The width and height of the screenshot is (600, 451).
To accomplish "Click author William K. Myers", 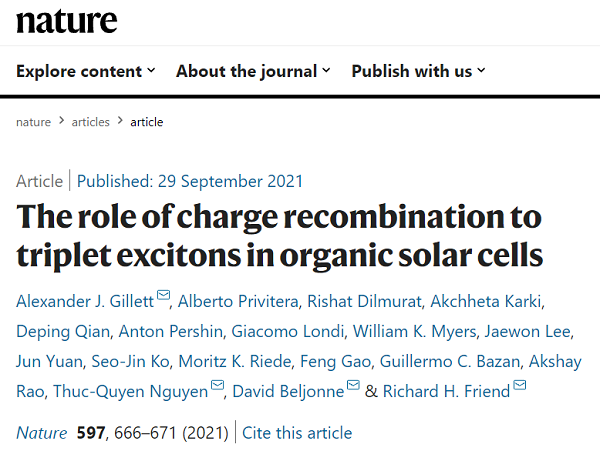I will [414, 331].
